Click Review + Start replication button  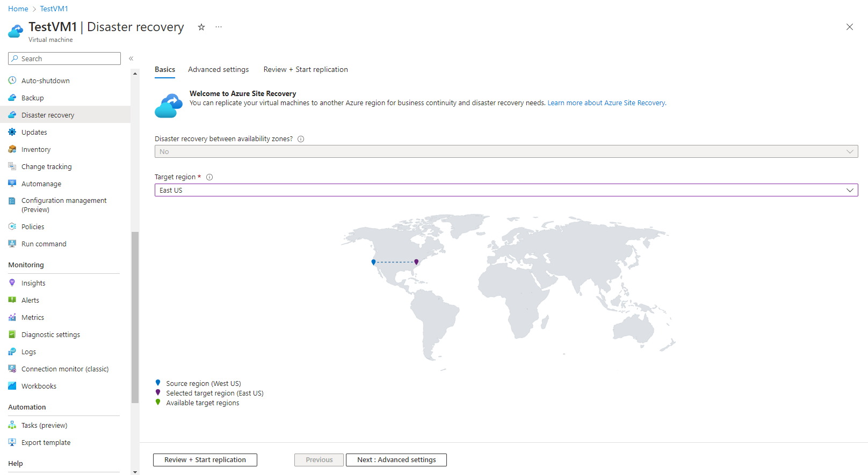(x=205, y=460)
